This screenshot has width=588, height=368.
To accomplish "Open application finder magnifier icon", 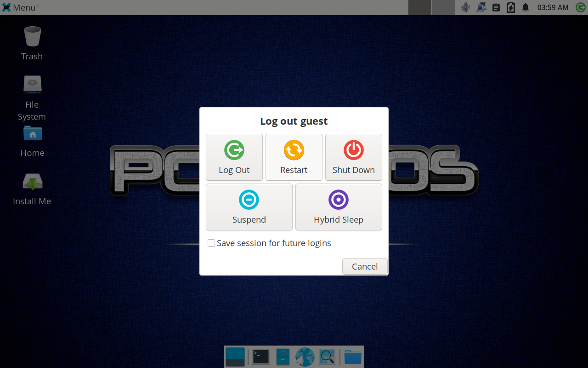I will click(x=327, y=357).
